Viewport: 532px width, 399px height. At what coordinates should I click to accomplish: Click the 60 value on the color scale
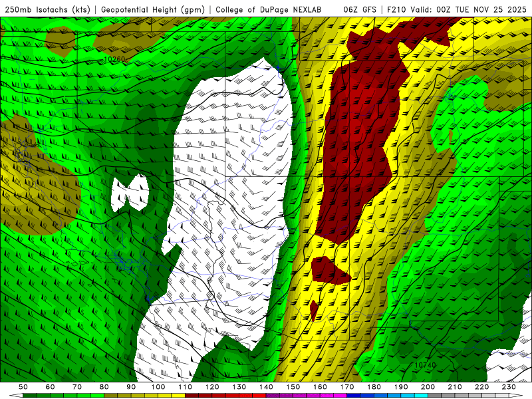pos(50,387)
